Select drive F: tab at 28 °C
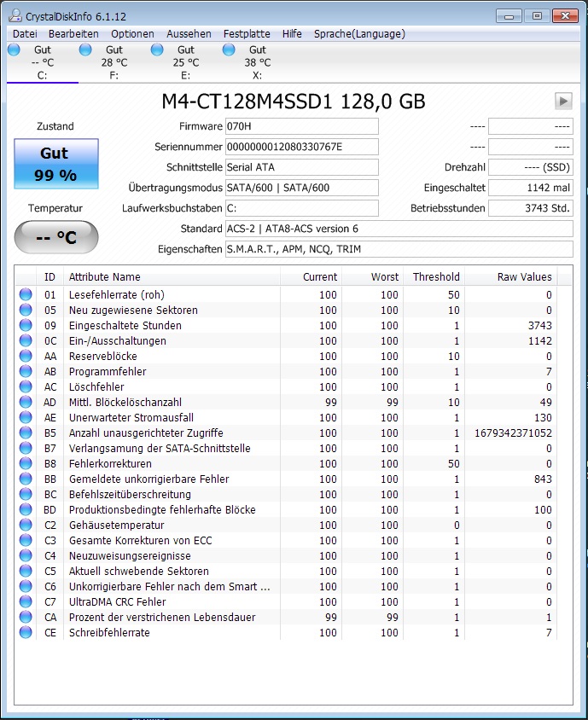The width and height of the screenshot is (588, 720). pyautogui.click(x=114, y=62)
